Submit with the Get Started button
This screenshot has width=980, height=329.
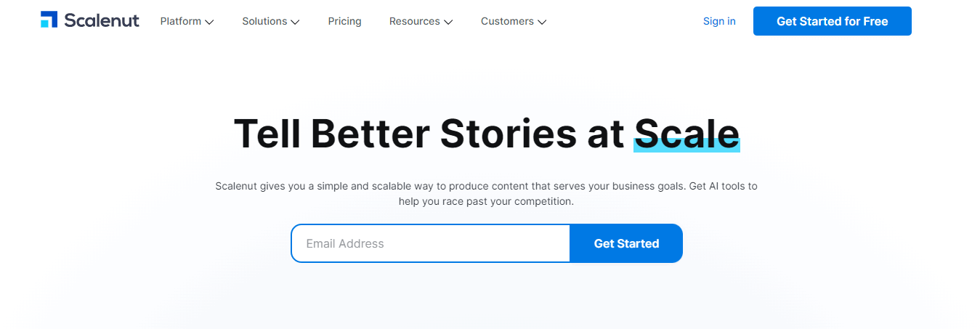[x=626, y=243]
